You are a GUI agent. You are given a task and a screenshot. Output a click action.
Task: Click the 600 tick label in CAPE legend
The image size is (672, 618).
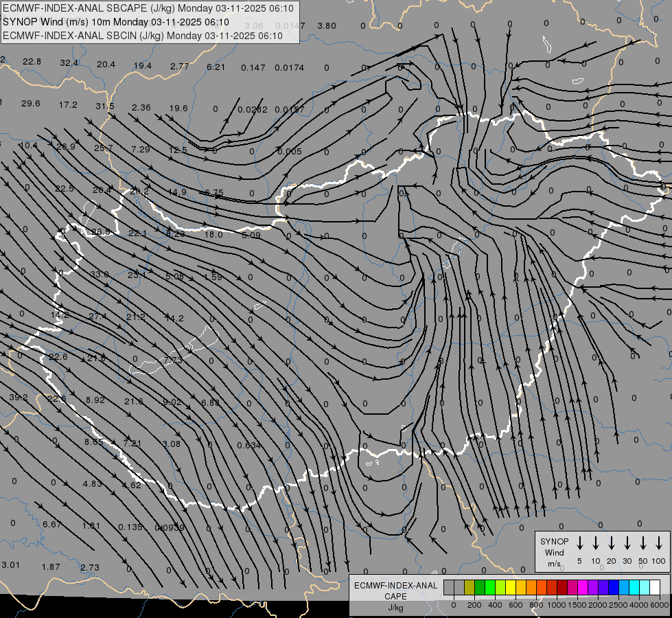click(515, 605)
